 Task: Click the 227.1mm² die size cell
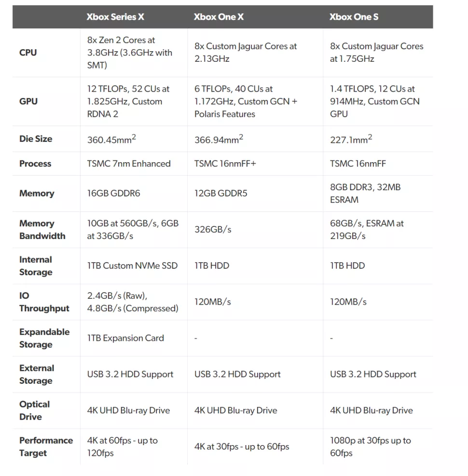tap(351, 140)
